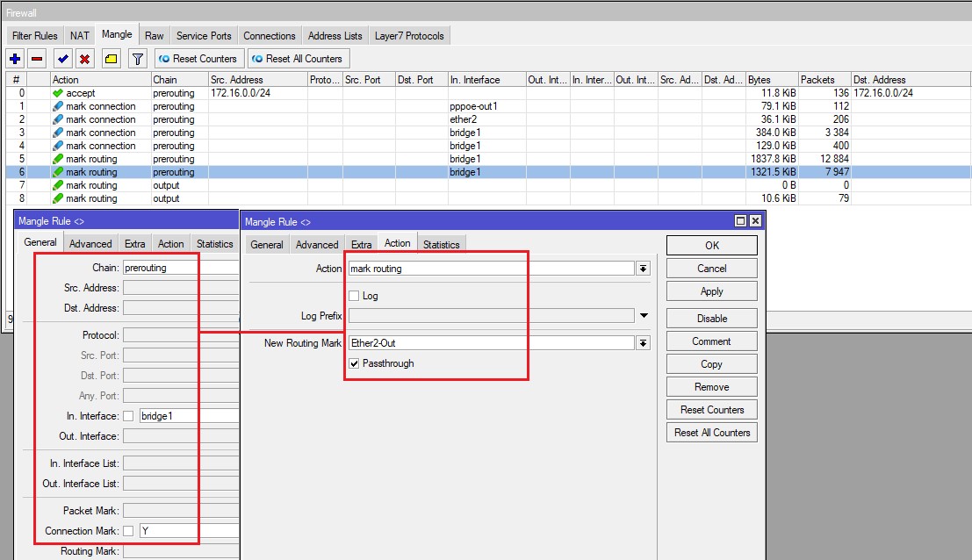
Task: Click the yellow comment note icon
Action: [x=111, y=59]
